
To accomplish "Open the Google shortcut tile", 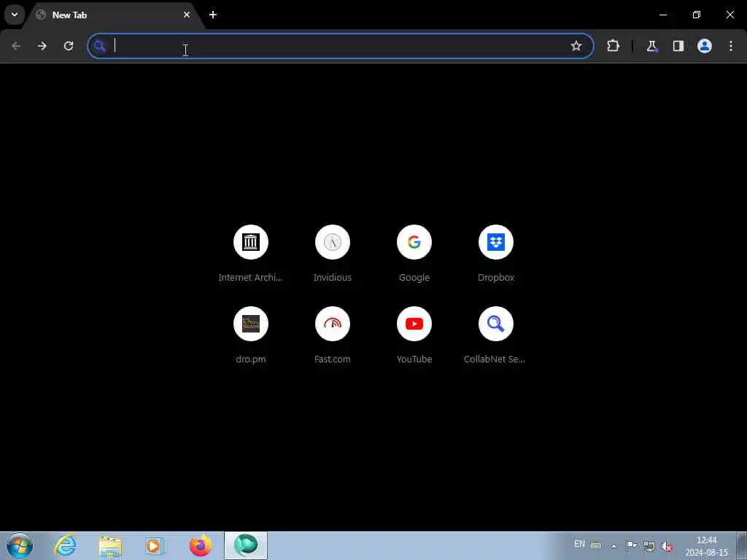I will [x=414, y=253].
